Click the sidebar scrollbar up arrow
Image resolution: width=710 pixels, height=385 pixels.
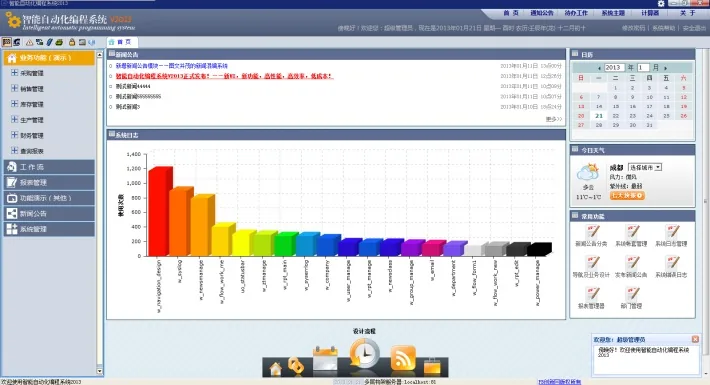click(100, 54)
